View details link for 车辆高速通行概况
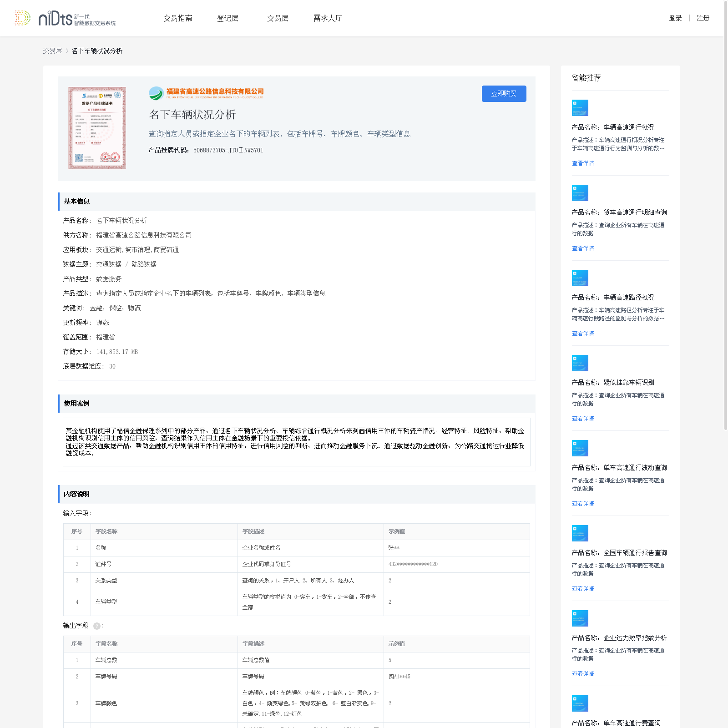 [583, 163]
